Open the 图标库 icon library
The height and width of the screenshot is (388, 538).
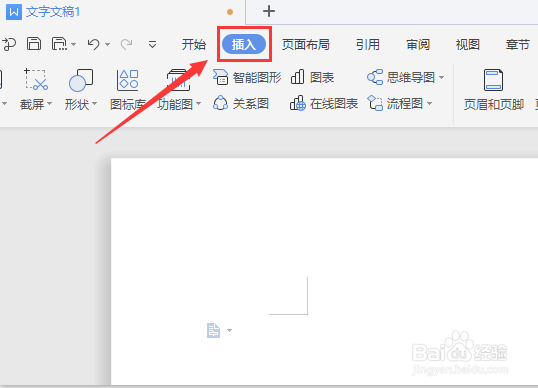(128, 89)
